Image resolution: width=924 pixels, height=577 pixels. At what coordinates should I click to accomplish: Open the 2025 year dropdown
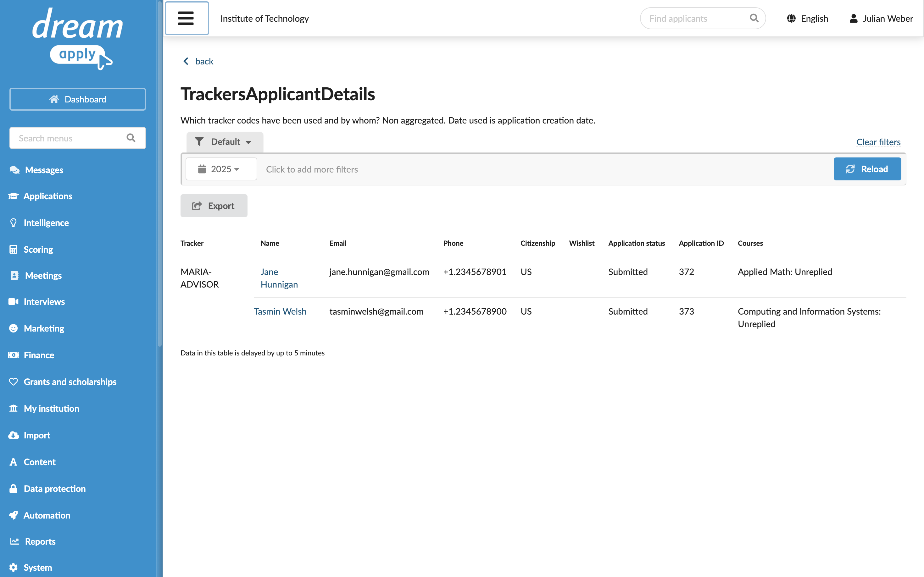(x=221, y=169)
